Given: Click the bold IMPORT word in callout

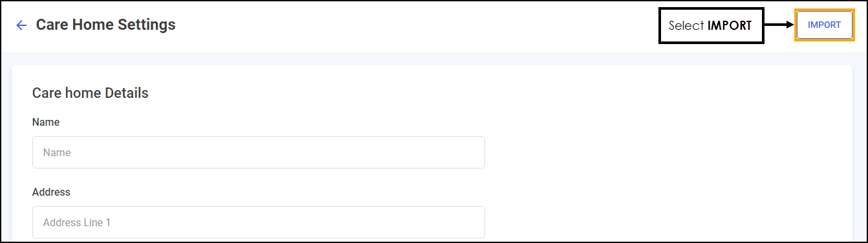Looking at the screenshot, I should pos(730,26).
